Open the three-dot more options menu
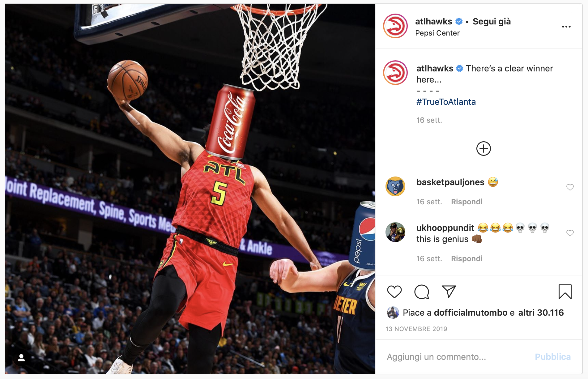This screenshot has width=588, height=379. pos(566,27)
